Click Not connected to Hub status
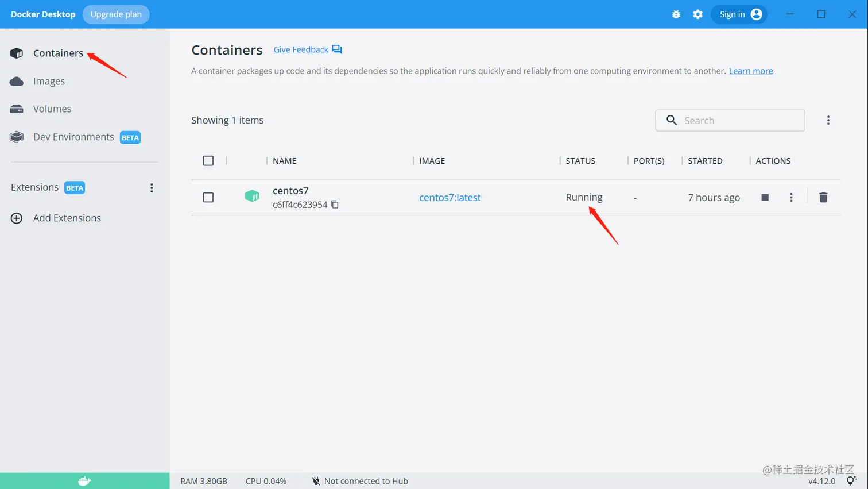868x489 pixels. point(366,482)
